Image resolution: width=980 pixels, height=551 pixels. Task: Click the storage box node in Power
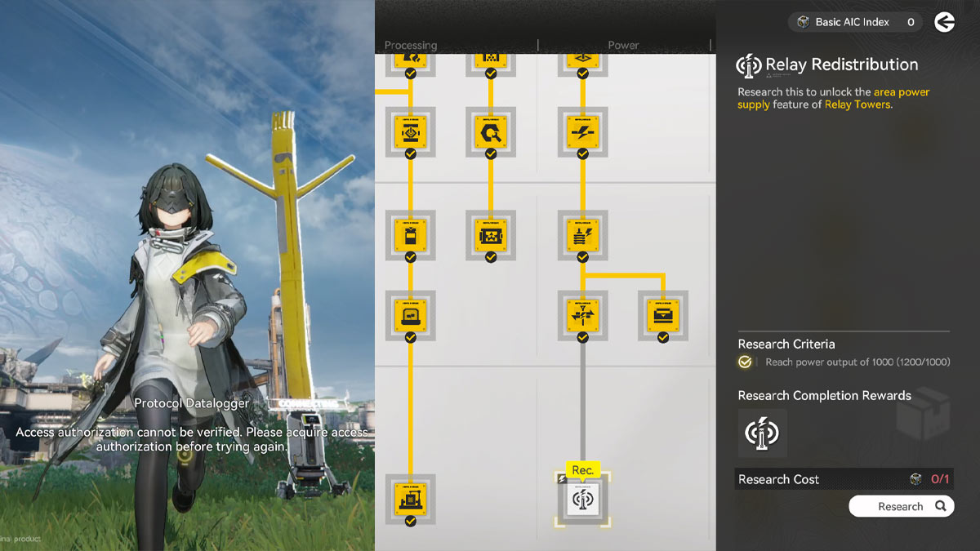click(x=662, y=314)
